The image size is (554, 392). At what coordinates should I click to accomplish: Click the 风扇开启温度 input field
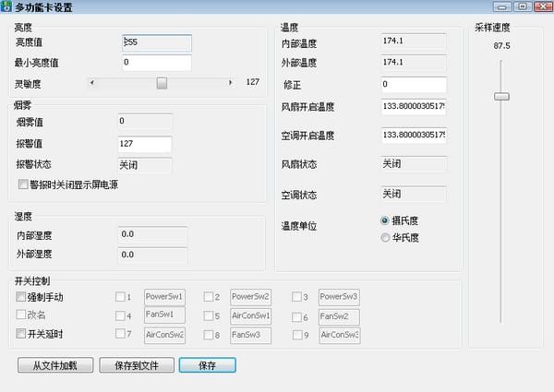pos(413,108)
